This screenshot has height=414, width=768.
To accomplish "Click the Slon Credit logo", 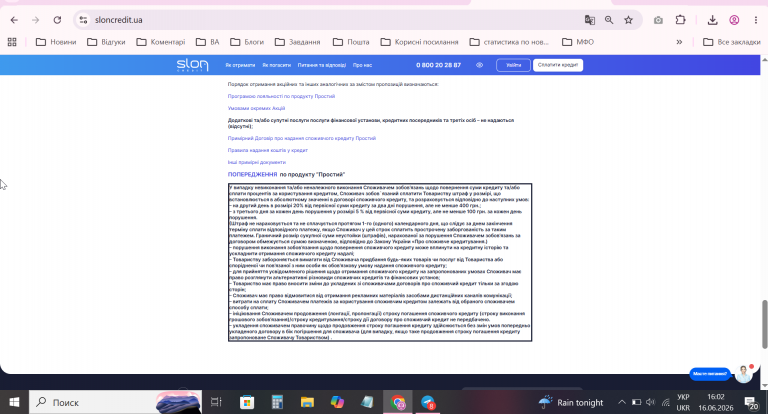I will tap(192, 65).
